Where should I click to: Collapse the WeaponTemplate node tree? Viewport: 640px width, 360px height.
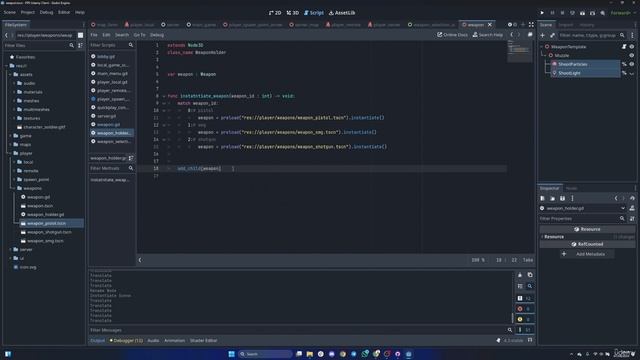tap(542, 47)
